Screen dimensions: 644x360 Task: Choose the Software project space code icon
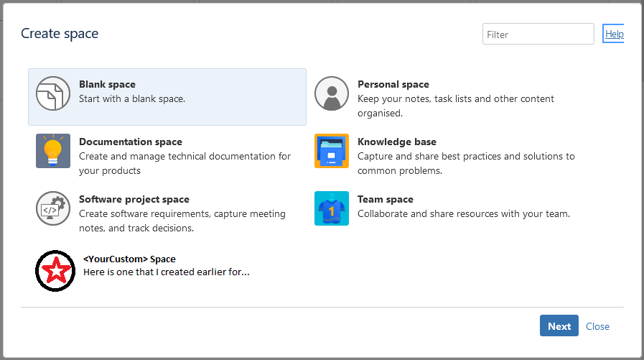53,208
